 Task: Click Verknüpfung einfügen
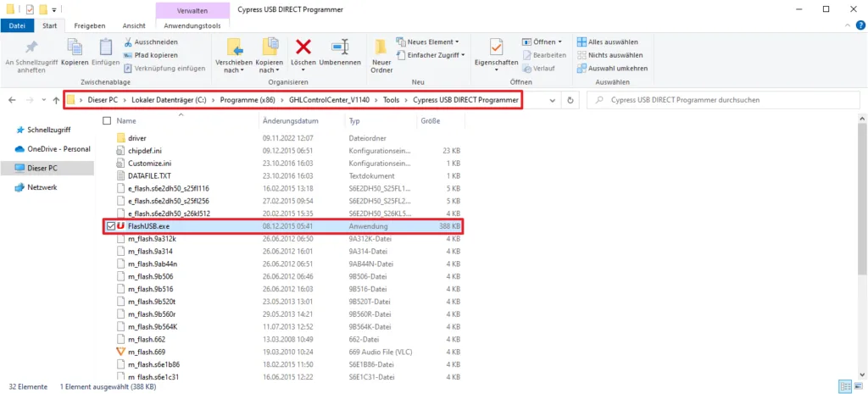164,69
